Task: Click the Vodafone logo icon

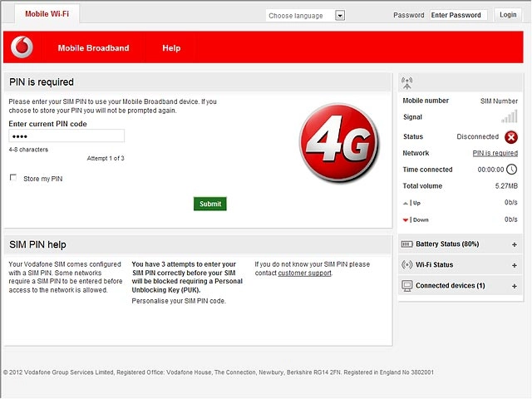Action: 22,47
